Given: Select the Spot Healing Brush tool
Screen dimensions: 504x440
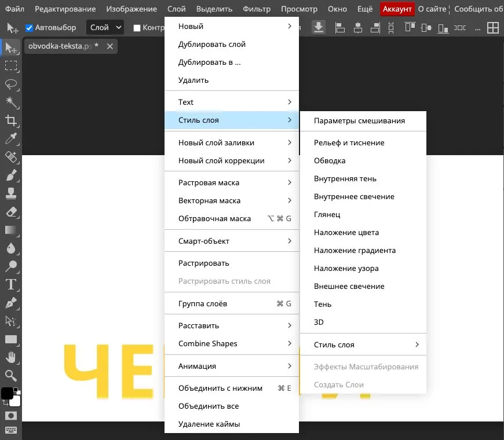Looking at the screenshot, I should [x=11, y=157].
